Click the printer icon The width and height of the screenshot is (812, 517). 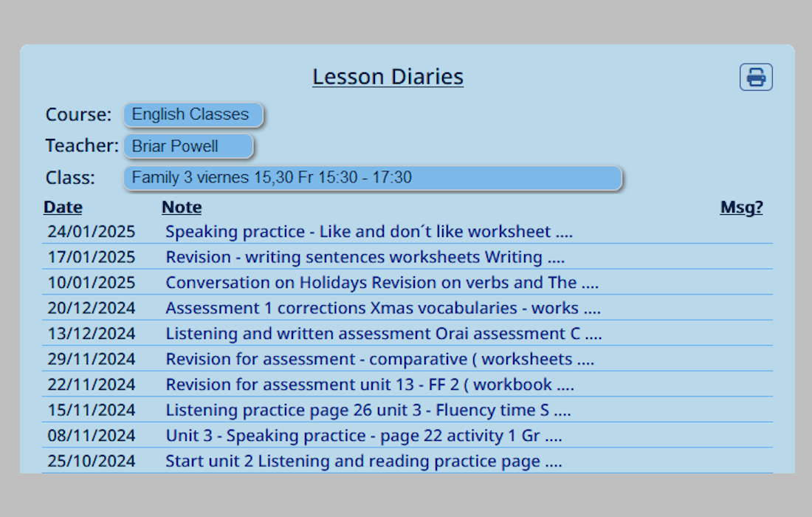[756, 78]
